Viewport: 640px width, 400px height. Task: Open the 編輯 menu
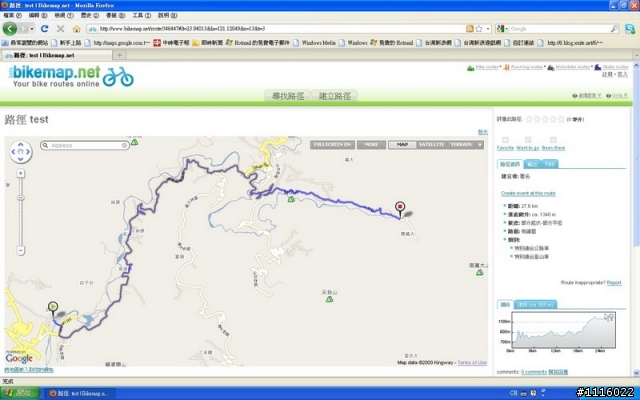pos(38,16)
